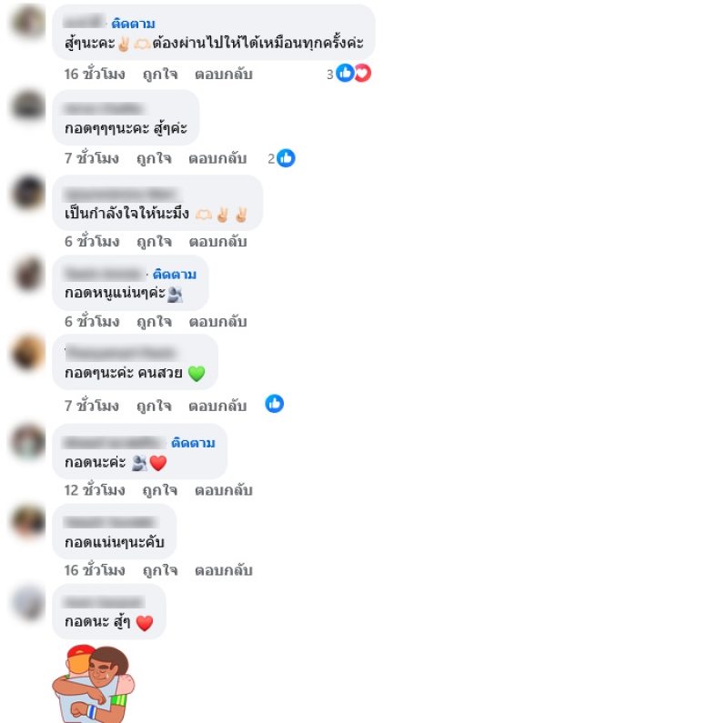This screenshot has width=728, height=723.
Task: Open the like reaction on the 'กอดๆๆๆนะคะ สู้ๆค่ะ' comment
Action: (x=286, y=158)
